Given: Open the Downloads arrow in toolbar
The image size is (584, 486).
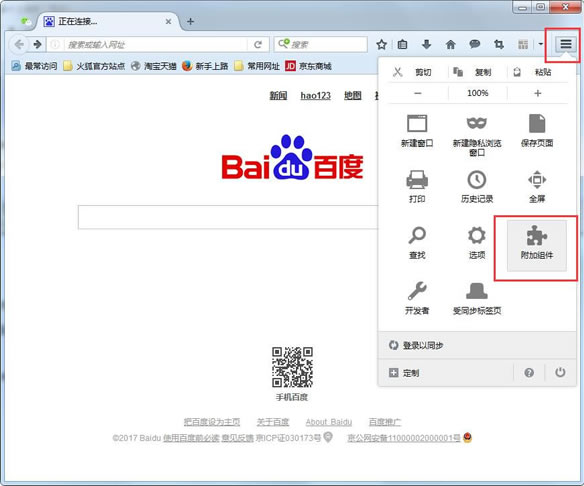Looking at the screenshot, I should [x=426, y=45].
